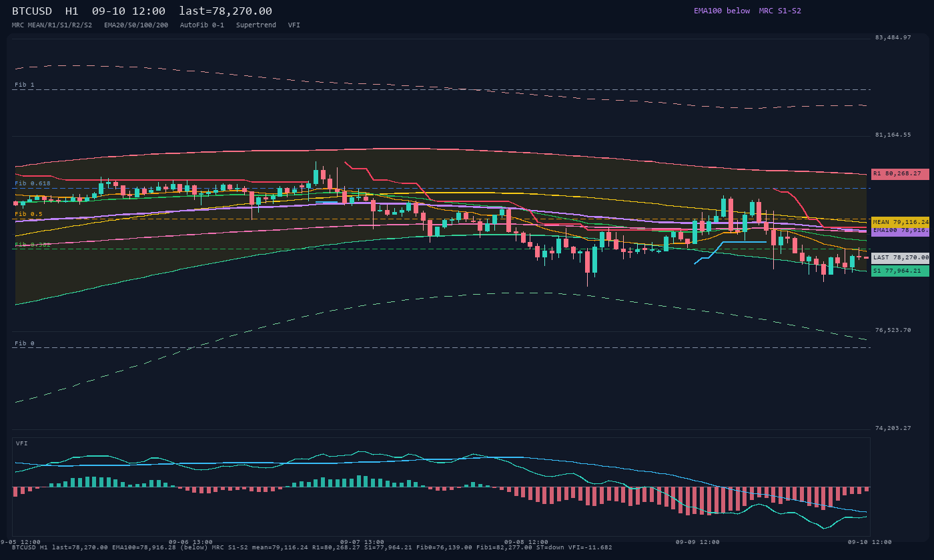The image size is (934, 560).
Task: Click the last=78,270.00 readout in the title
Action: point(225,11)
